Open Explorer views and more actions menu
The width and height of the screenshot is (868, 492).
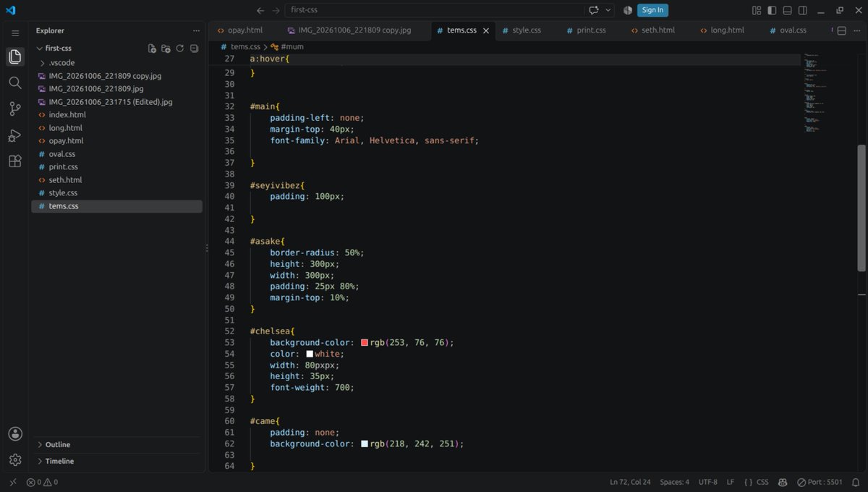(x=196, y=30)
